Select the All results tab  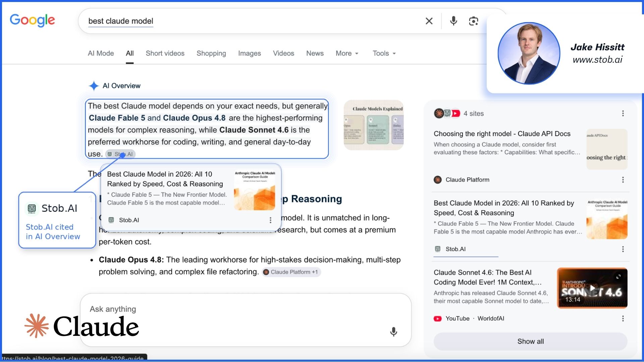coord(130,53)
